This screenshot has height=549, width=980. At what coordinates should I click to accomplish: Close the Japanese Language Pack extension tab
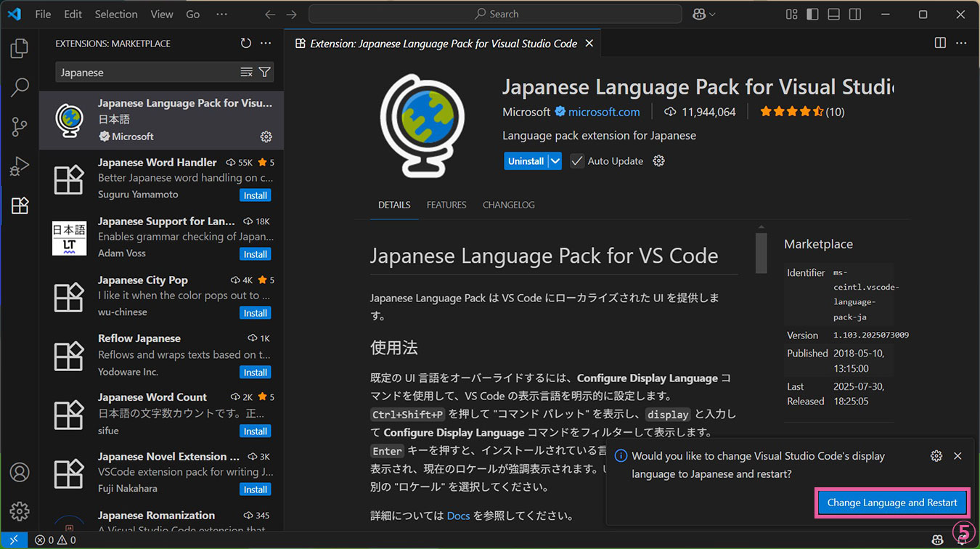tap(589, 44)
